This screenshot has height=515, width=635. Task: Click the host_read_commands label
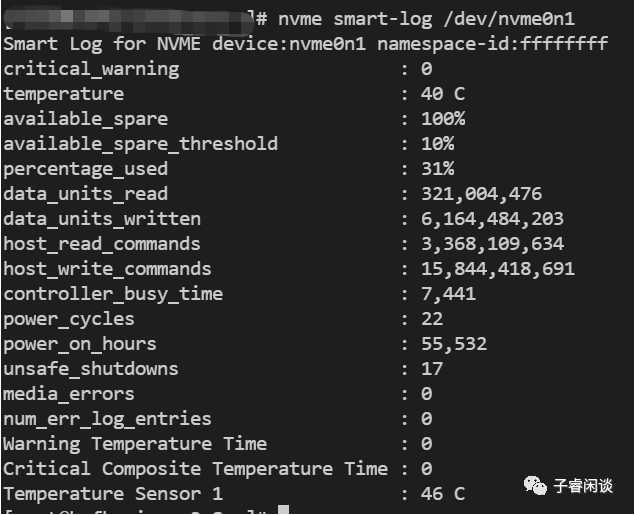[102, 244]
